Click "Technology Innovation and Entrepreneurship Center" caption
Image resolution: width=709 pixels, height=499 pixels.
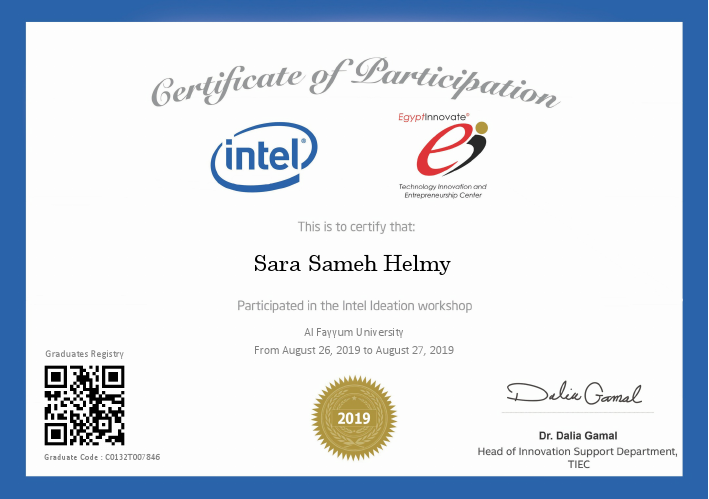click(x=443, y=191)
